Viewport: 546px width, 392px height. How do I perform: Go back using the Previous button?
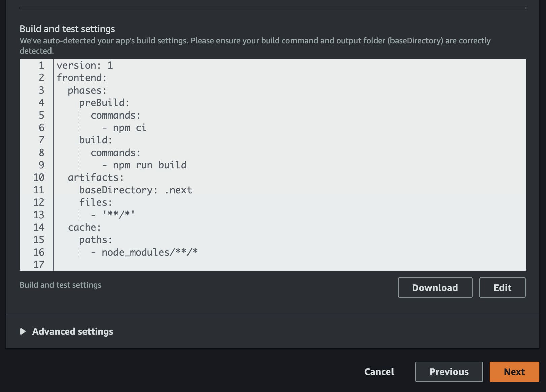tap(449, 372)
